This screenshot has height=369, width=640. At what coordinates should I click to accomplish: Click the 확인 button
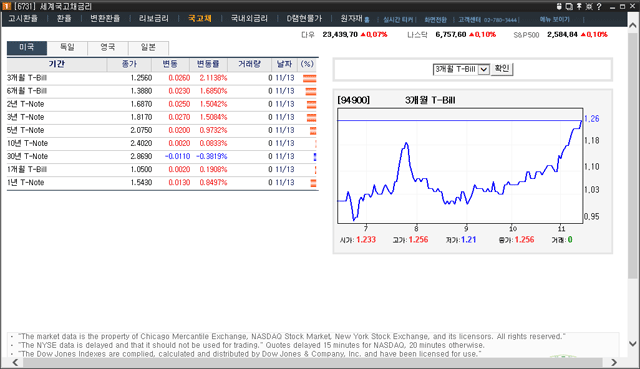pos(502,69)
